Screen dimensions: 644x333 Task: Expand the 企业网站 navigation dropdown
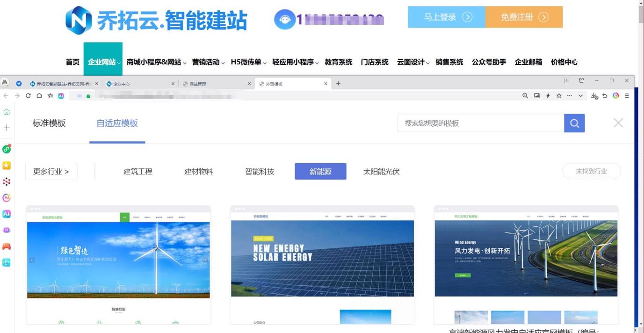(103, 62)
